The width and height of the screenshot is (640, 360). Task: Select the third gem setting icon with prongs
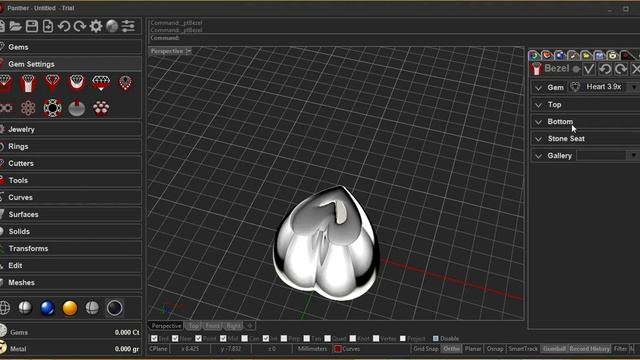tap(53, 83)
